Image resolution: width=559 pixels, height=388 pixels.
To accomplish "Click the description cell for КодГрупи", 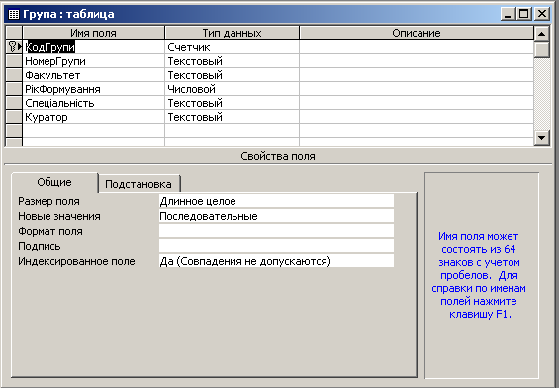I will tap(416, 47).
